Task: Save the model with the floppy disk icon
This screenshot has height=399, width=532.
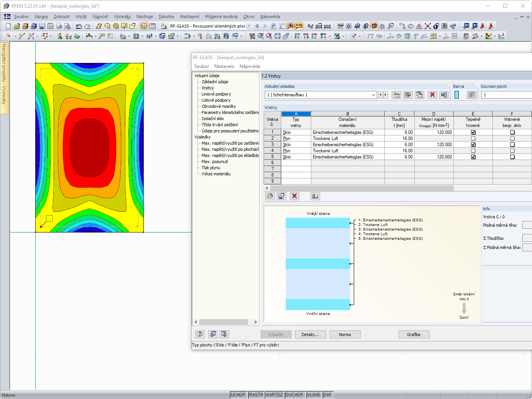Action: tap(42, 26)
